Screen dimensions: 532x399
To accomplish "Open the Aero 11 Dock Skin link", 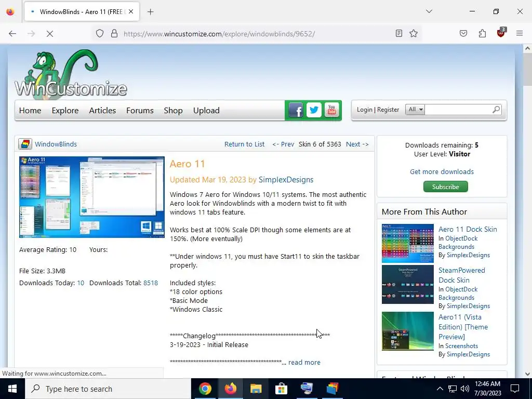I will coord(468,229).
